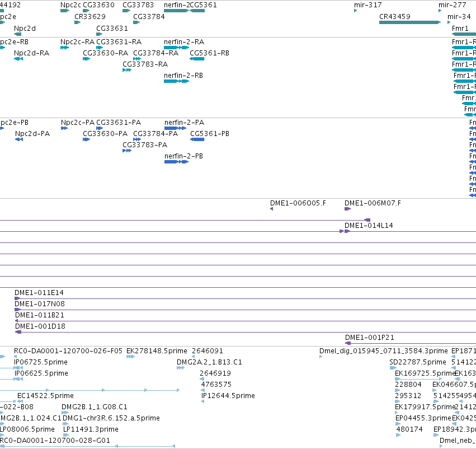Select the EK169725.5prime EST label

(425, 373)
